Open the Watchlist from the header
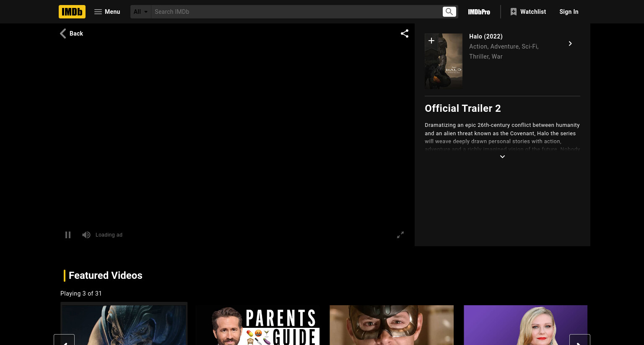The height and width of the screenshot is (345, 644). pos(528,12)
